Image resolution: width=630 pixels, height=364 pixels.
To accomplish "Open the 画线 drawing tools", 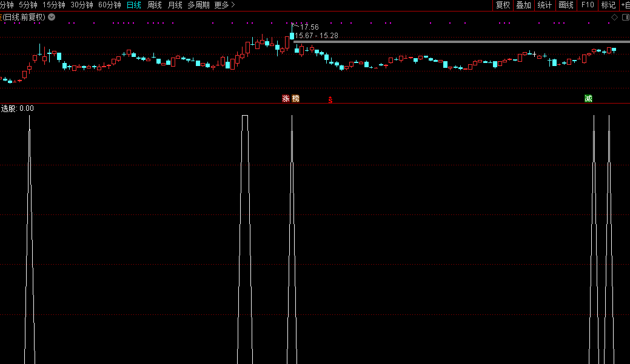I will point(566,5).
